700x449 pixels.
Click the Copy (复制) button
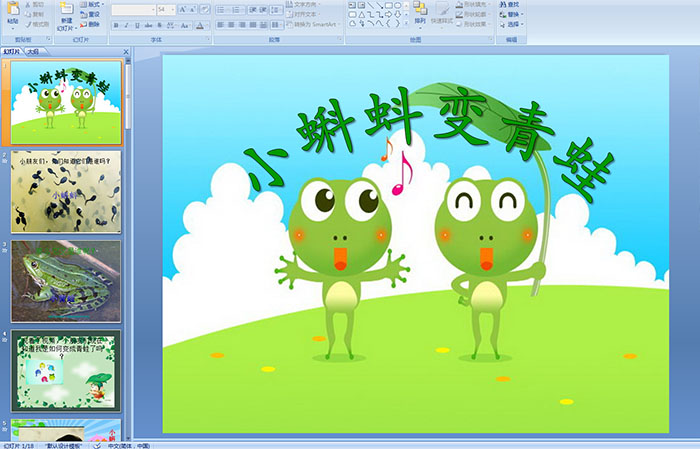tap(34, 14)
